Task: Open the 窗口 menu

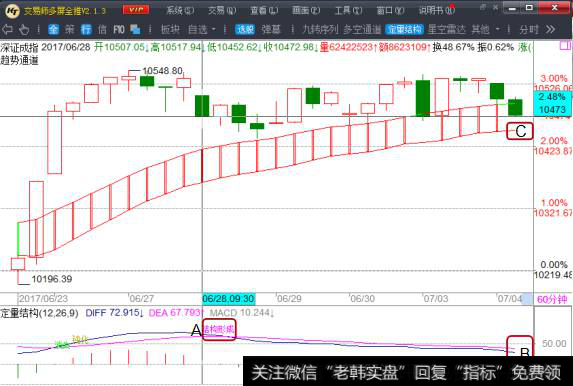Action: pos(391,11)
